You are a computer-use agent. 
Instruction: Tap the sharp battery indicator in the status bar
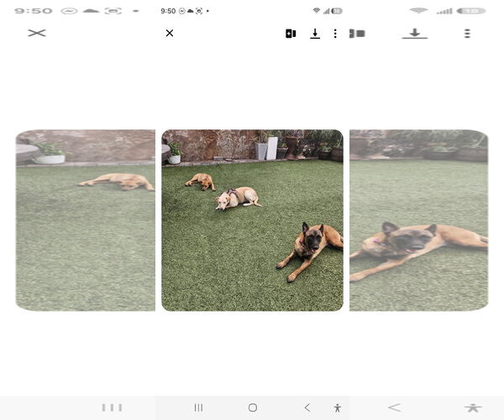tap(337, 11)
